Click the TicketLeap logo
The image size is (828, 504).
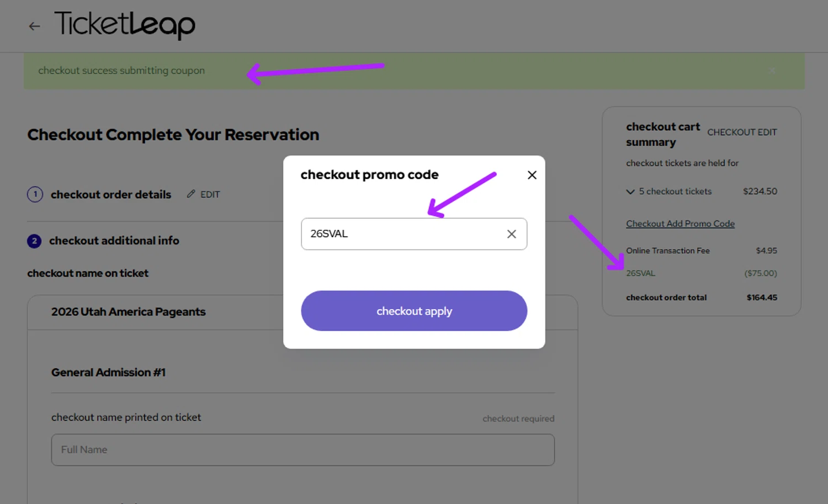125,25
